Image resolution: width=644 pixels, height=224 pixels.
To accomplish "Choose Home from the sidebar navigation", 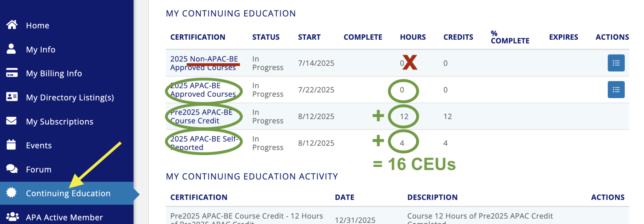I will 37,25.
